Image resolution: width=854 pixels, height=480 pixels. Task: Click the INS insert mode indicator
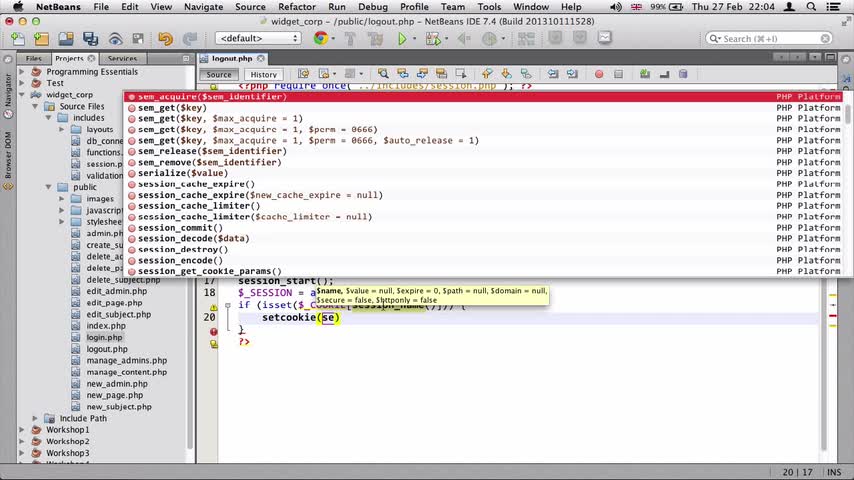pyautogui.click(x=834, y=472)
